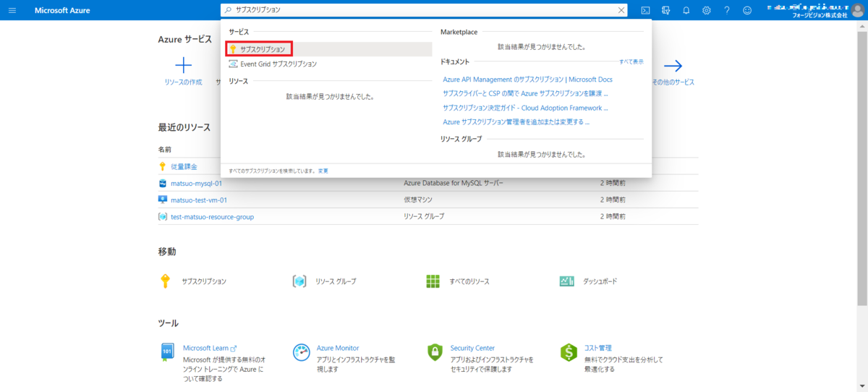The width and height of the screenshot is (868, 392).
Task: Open the user account avatar
Action: (x=857, y=10)
